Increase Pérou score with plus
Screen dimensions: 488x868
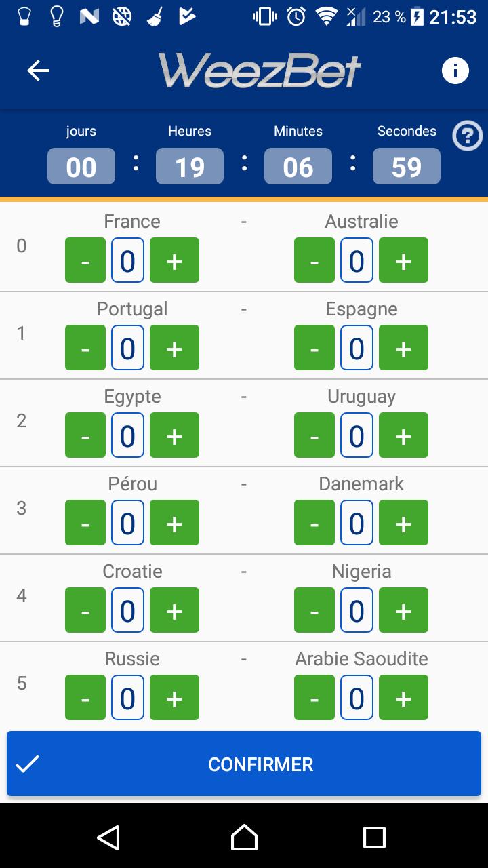click(x=174, y=523)
